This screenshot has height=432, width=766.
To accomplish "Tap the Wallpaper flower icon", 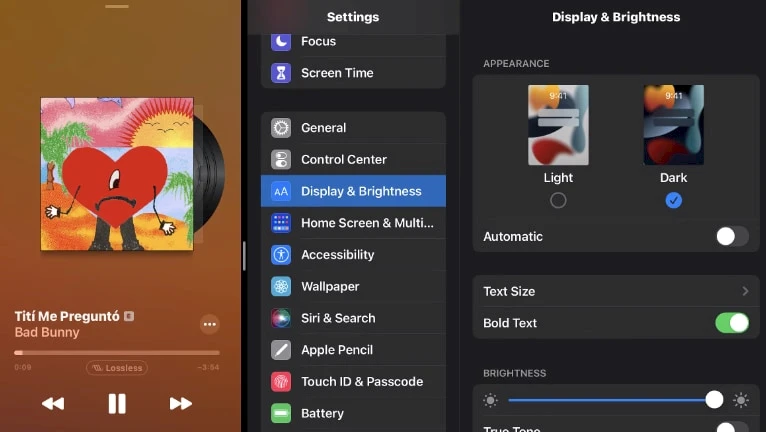I will point(281,287).
